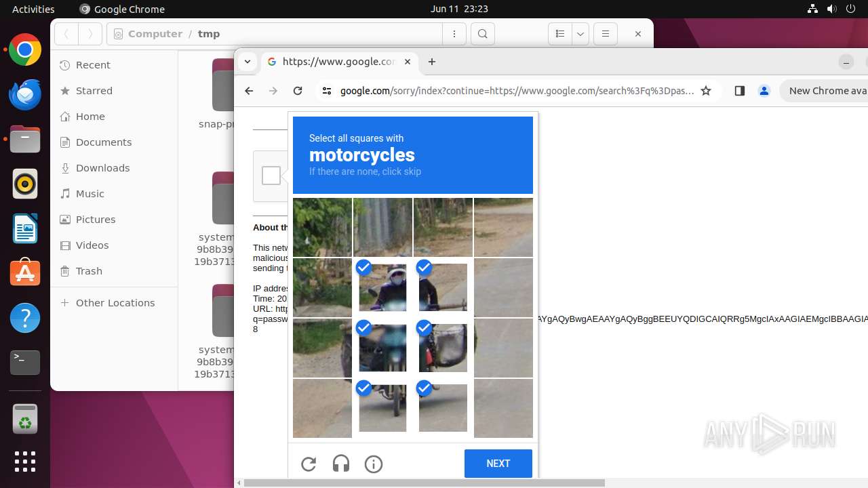This screenshot has height=488, width=868.
Task: Deselect bottom-row tile with front wheel
Action: coord(383,408)
